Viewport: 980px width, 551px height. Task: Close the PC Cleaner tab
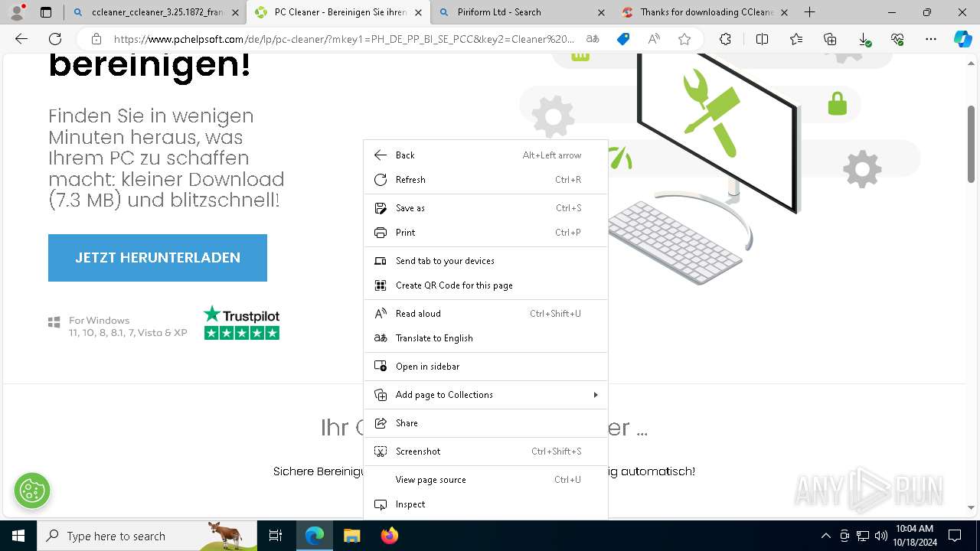tap(418, 12)
